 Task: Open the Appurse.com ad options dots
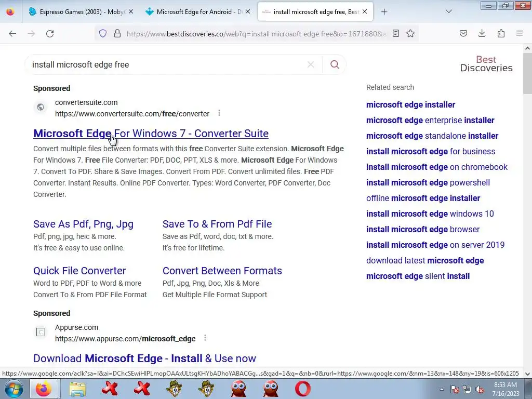(x=205, y=338)
